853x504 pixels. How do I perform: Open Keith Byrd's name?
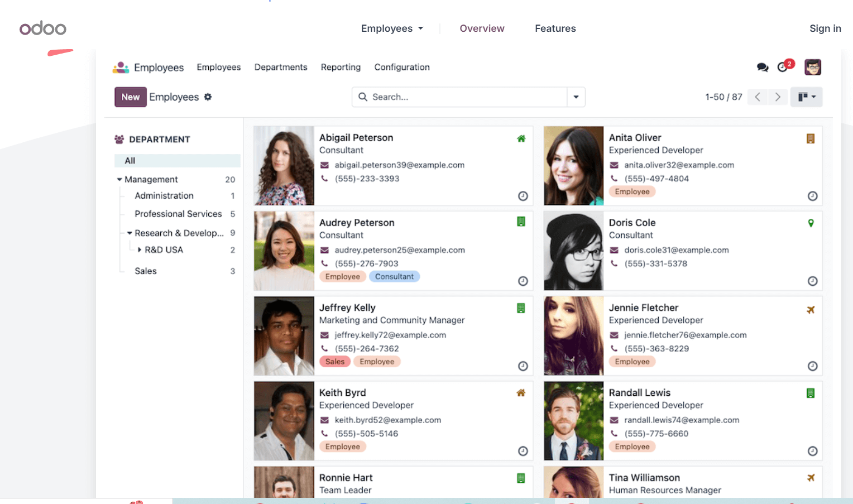pos(343,393)
